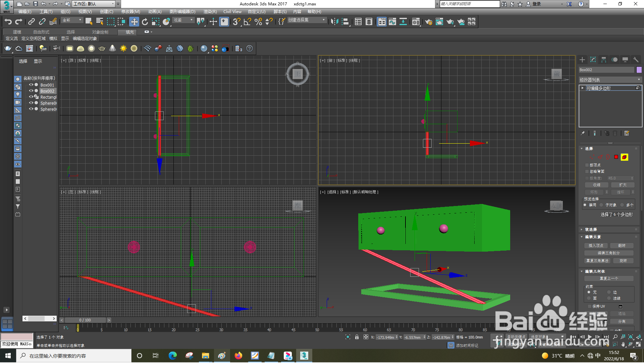Switch to Polygon sub-object level icon

click(x=616, y=157)
